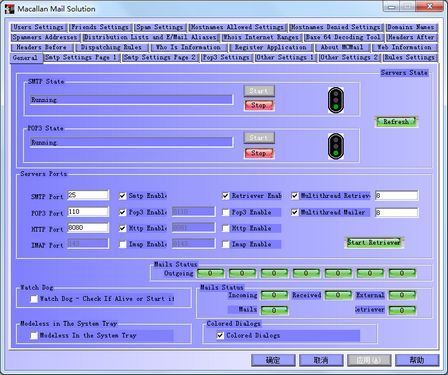Stop the POP3 server
This screenshot has width=448, height=375.
[x=259, y=153]
